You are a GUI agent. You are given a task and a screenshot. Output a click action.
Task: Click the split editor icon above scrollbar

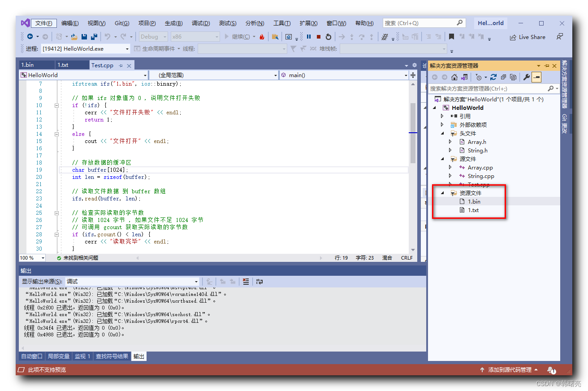413,75
